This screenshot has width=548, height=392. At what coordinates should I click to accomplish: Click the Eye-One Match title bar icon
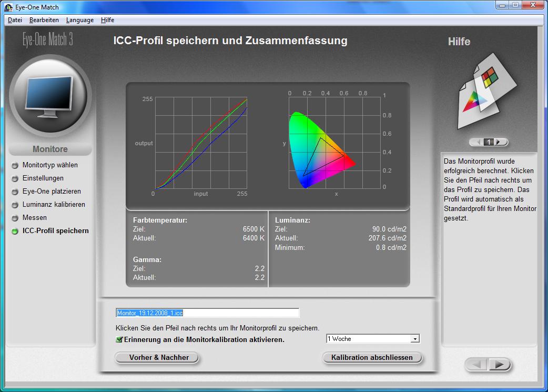(x=8, y=7)
